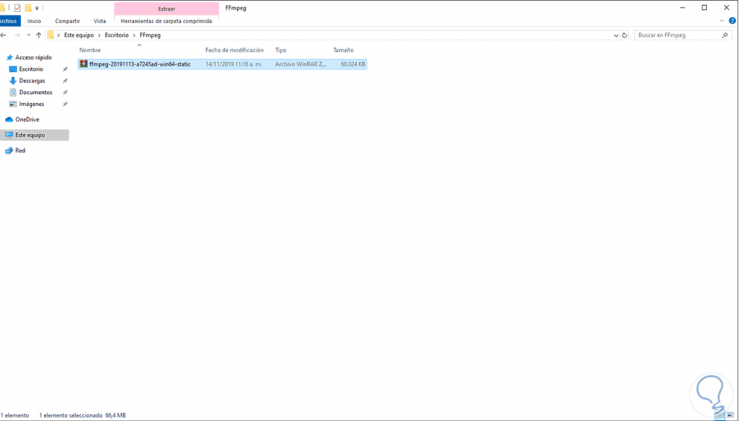Click the Archivo WinRAR type cell

click(301, 64)
